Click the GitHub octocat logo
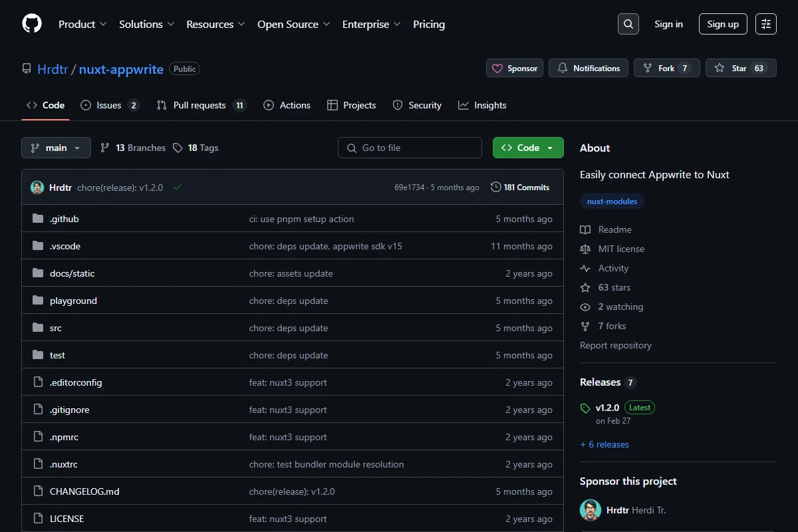This screenshot has width=798, height=532. [32, 24]
